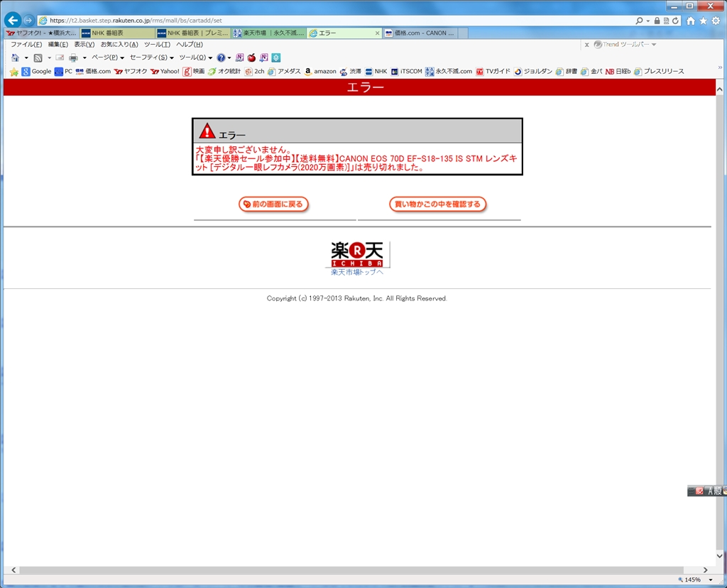727x588 pixels.
Task: Open the ページ(P) dropdown
Action: pos(108,58)
